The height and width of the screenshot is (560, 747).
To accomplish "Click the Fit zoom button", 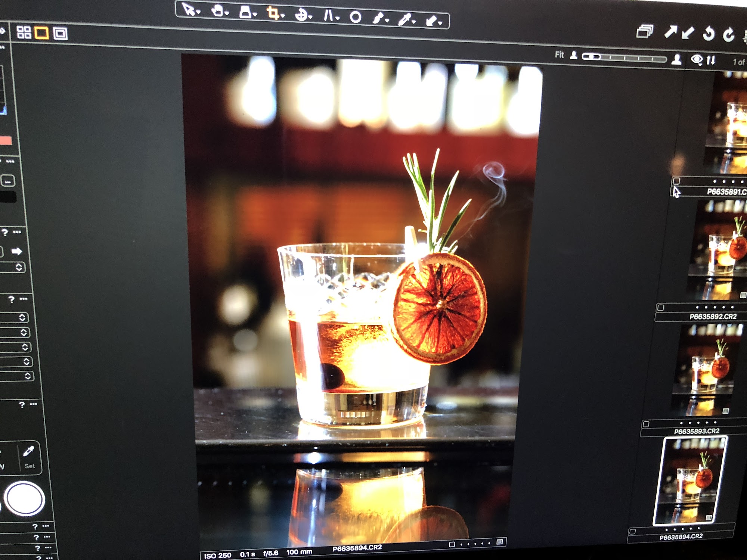I will [x=559, y=55].
